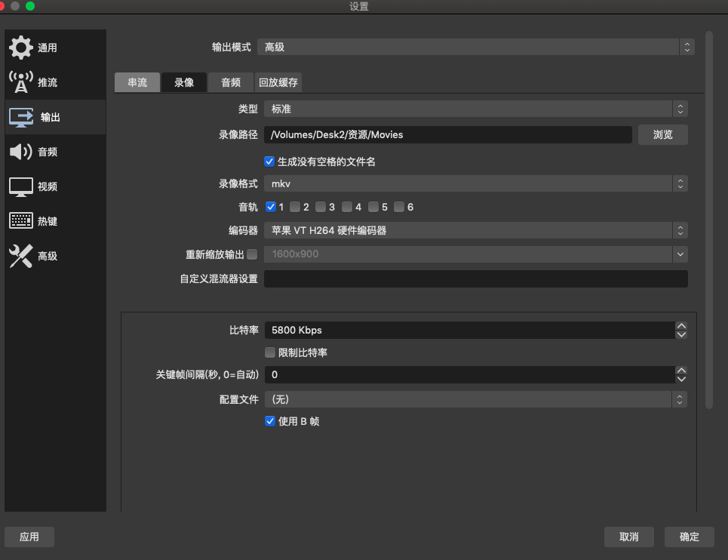Switch to the 串流 tab
This screenshot has height=560, width=728.
pos(137,82)
